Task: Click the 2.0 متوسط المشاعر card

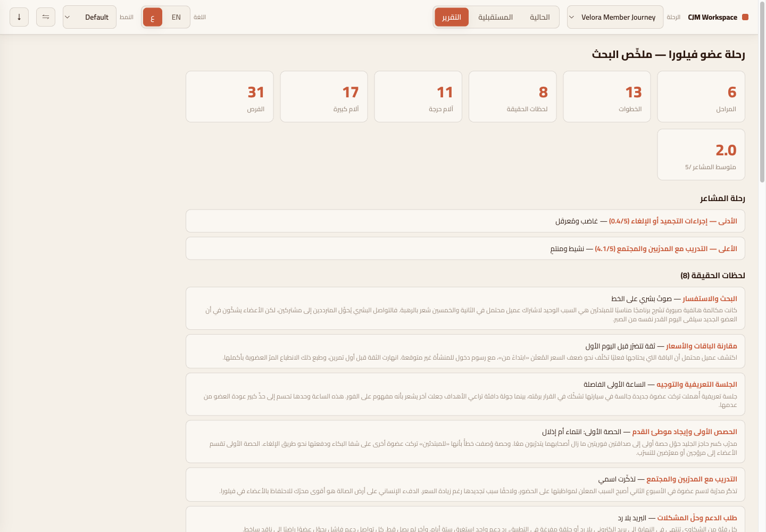Action: coord(701,154)
